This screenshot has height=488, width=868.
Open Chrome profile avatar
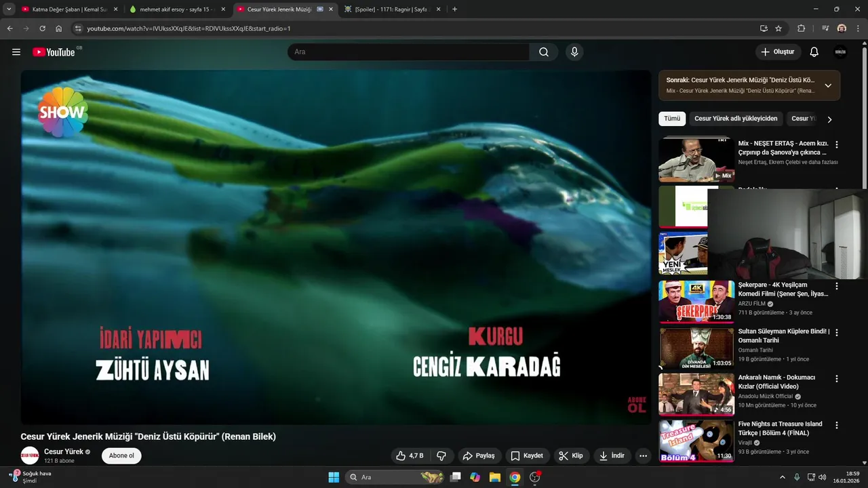[842, 28]
